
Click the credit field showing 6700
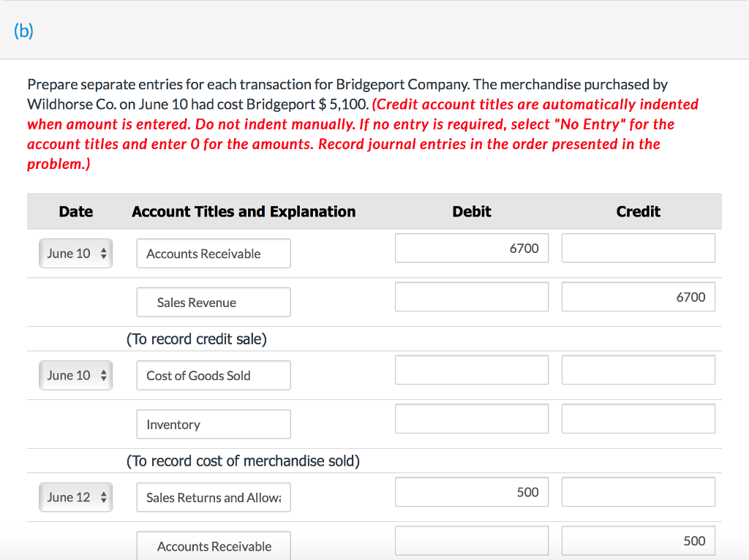click(638, 297)
